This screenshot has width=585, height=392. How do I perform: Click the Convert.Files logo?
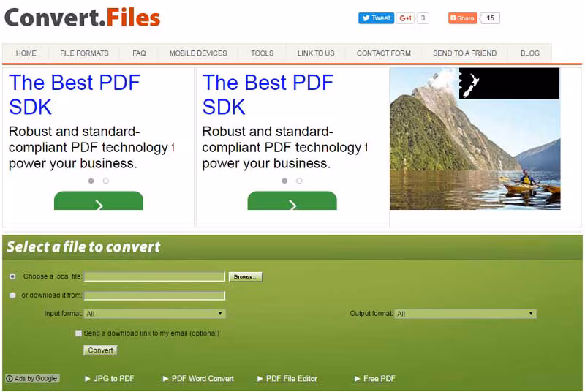pyautogui.click(x=83, y=18)
